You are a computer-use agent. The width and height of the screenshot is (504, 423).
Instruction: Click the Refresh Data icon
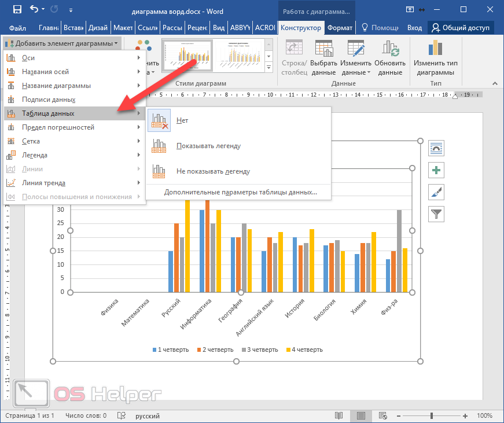point(389,58)
